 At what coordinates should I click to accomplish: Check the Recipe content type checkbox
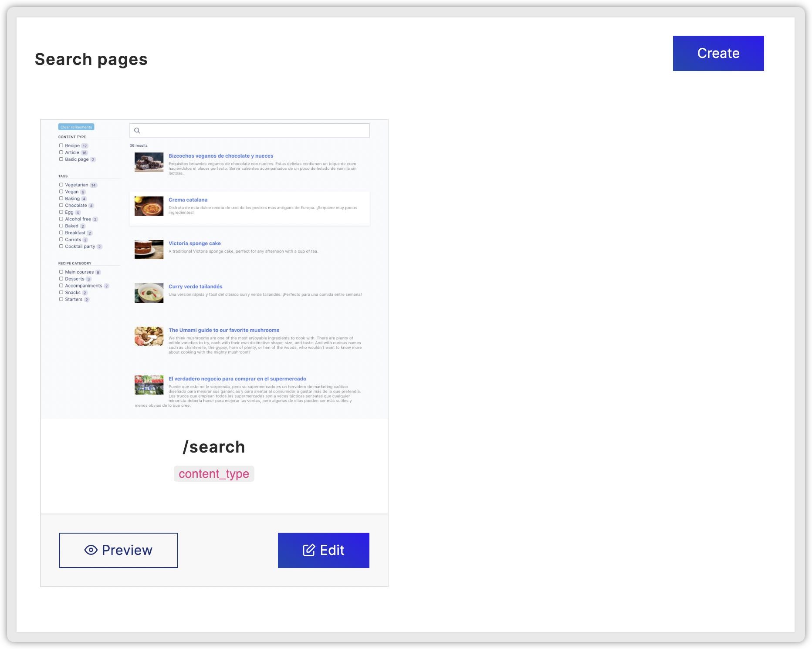[61, 145]
